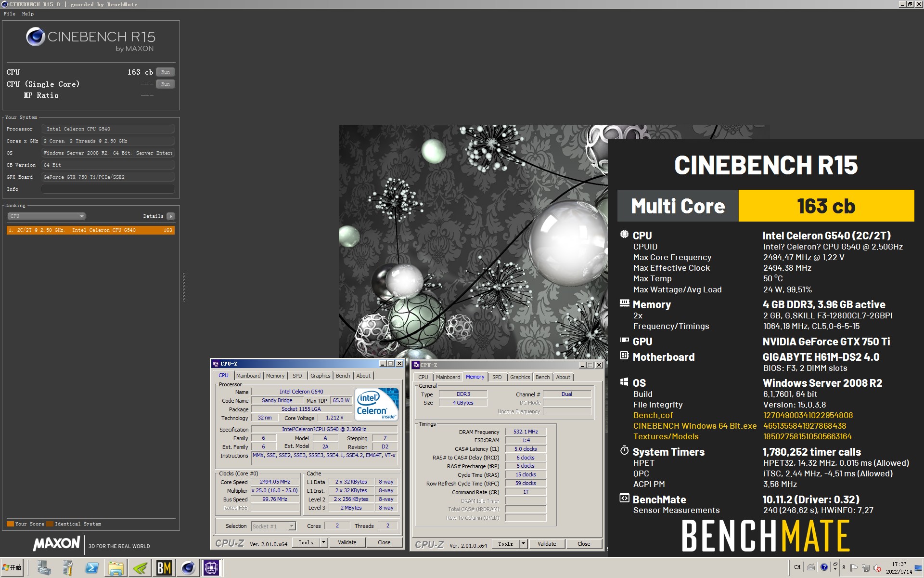Expand the Tools dropdown arrow in left CPU-Z
This screenshot has height=578, width=924.
pos(324,542)
